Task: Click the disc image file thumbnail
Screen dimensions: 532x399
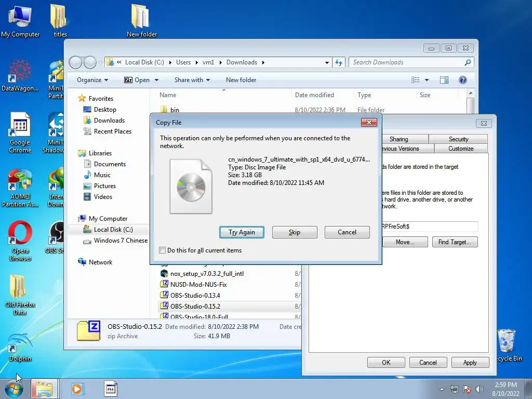Action: click(191, 187)
